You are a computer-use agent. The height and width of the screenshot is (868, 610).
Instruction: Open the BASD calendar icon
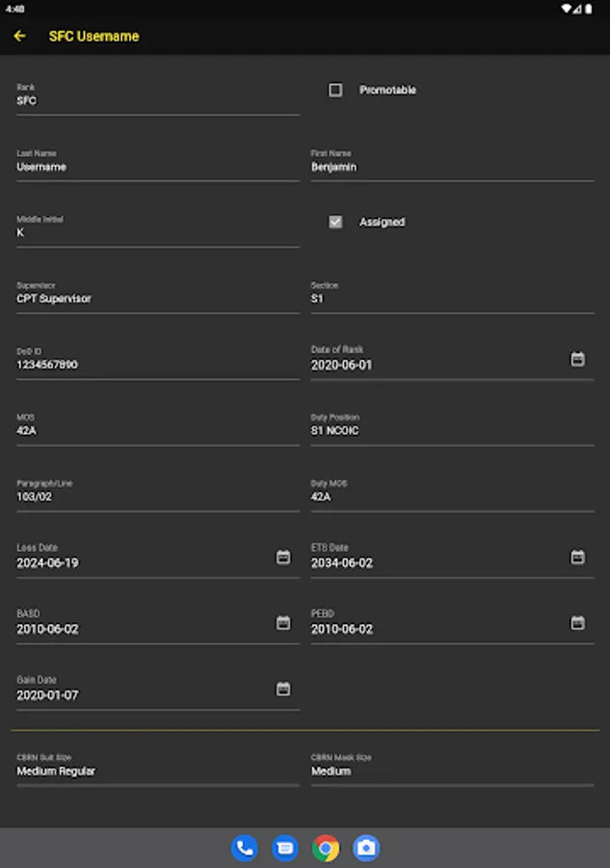283,623
